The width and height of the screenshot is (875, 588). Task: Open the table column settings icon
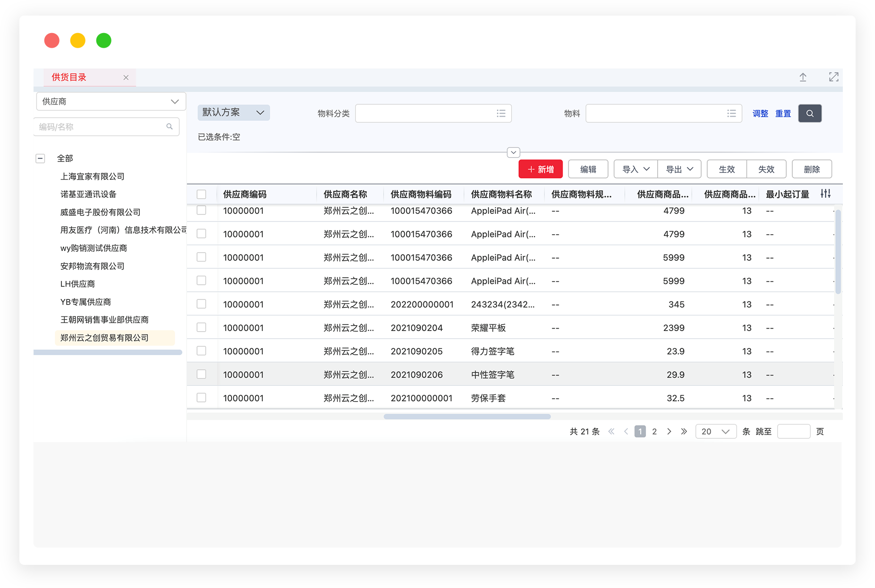click(825, 194)
